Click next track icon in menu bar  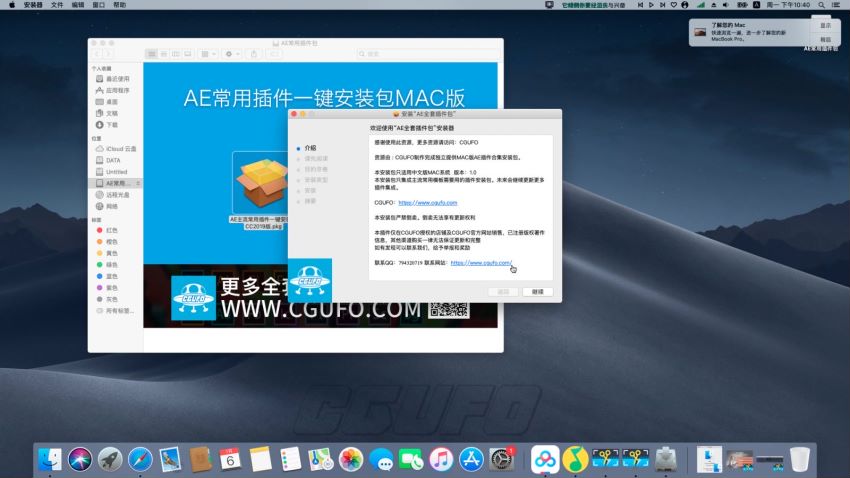(662, 5)
